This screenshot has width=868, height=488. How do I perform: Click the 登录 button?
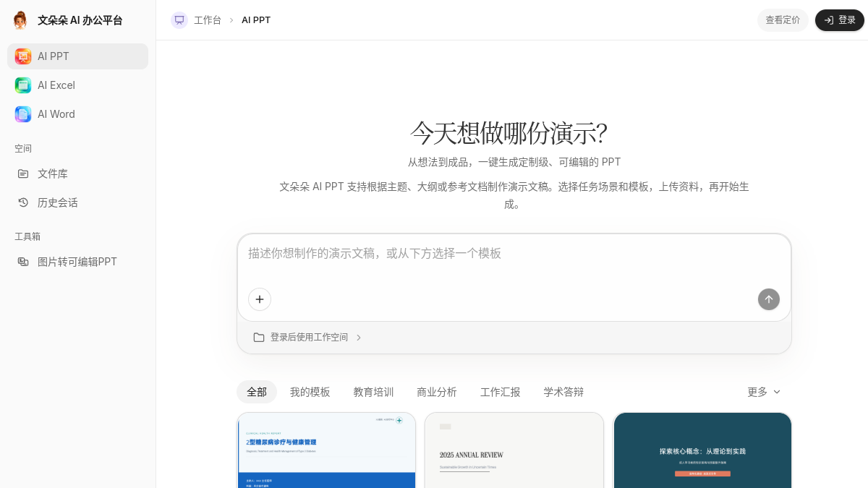840,20
